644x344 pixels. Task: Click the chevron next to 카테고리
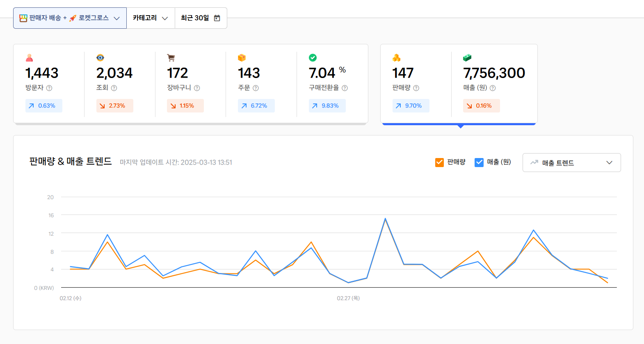pyautogui.click(x=165, y=18)
